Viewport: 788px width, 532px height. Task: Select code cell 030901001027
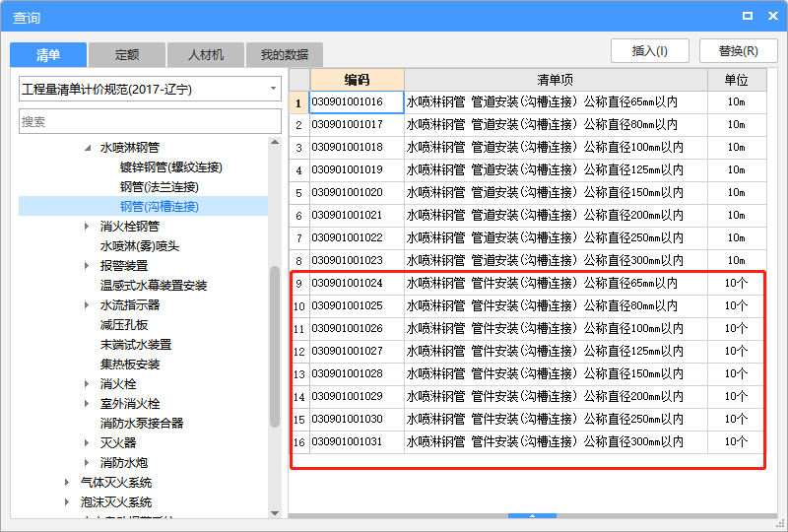coord(357,351)
